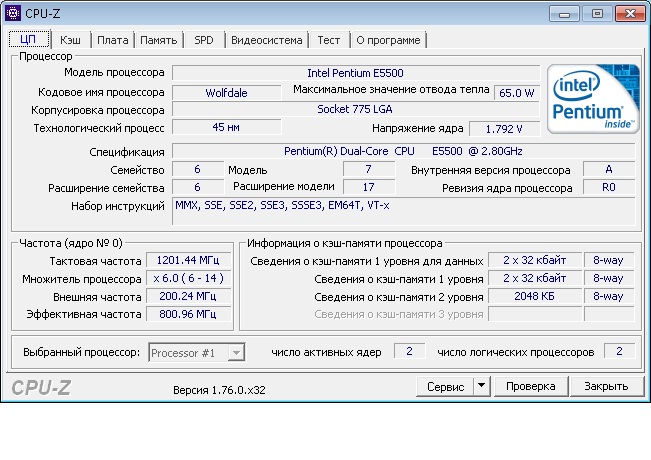Switch to the Кэш tab
The height and width of the screenshot is (460, 651).
[x=71, y=40]
